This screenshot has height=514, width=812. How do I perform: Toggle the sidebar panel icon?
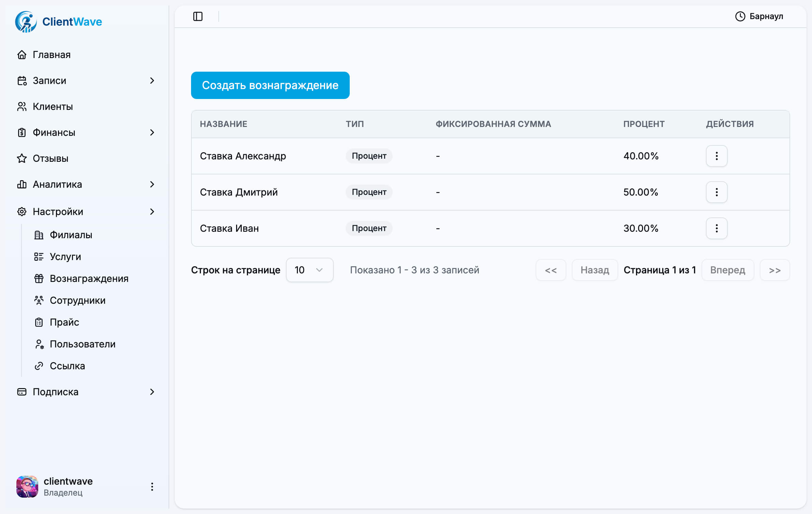pos(198,16)
